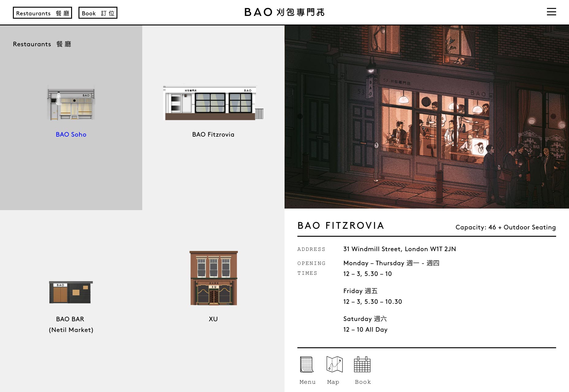Click the Map icon

coord(334,364)
